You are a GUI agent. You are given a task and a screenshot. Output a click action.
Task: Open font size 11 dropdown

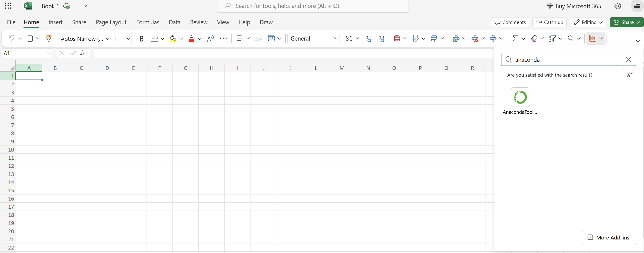tap(128, 38)
